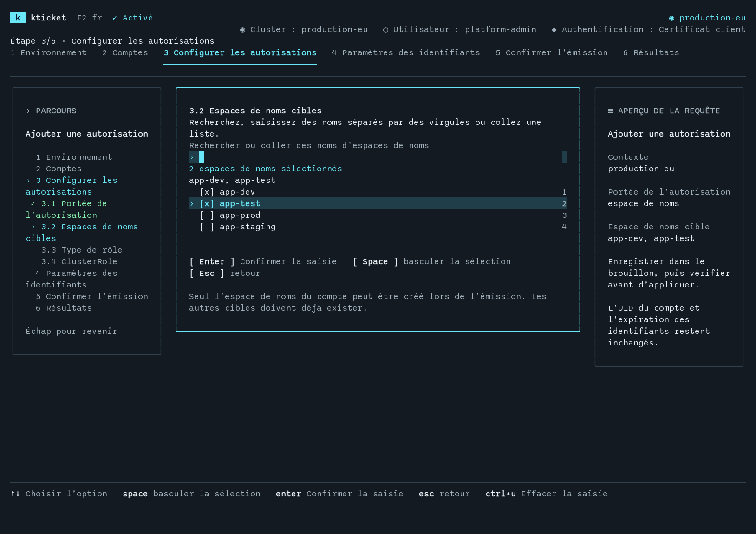
Task: Click the prompt chevron in the search field
Action: point(192,157)
